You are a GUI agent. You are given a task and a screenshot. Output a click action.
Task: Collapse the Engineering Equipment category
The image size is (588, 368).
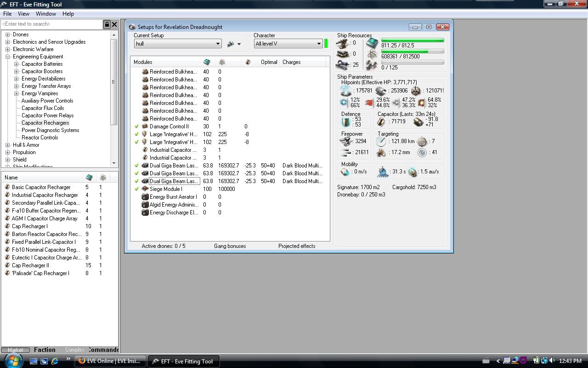(8, 57)
